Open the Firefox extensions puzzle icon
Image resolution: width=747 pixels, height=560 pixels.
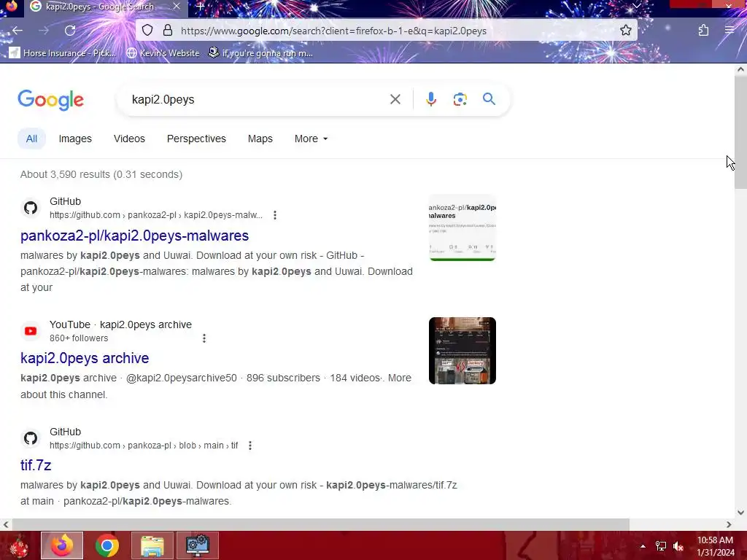click(704, 31)
